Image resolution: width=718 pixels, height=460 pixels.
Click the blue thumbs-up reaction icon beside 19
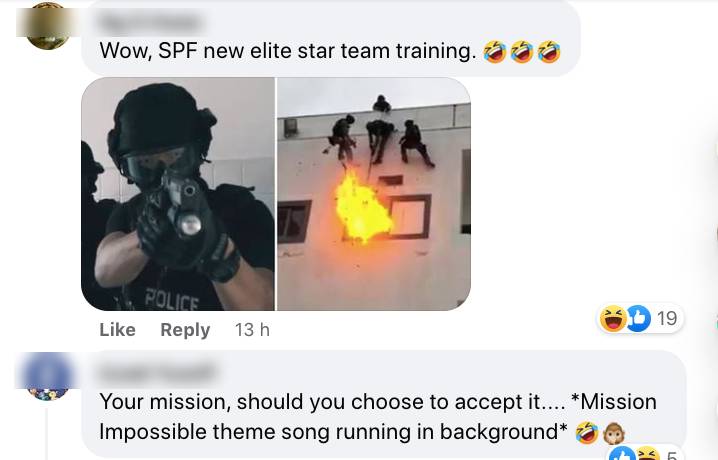click(x=638, y=318)
